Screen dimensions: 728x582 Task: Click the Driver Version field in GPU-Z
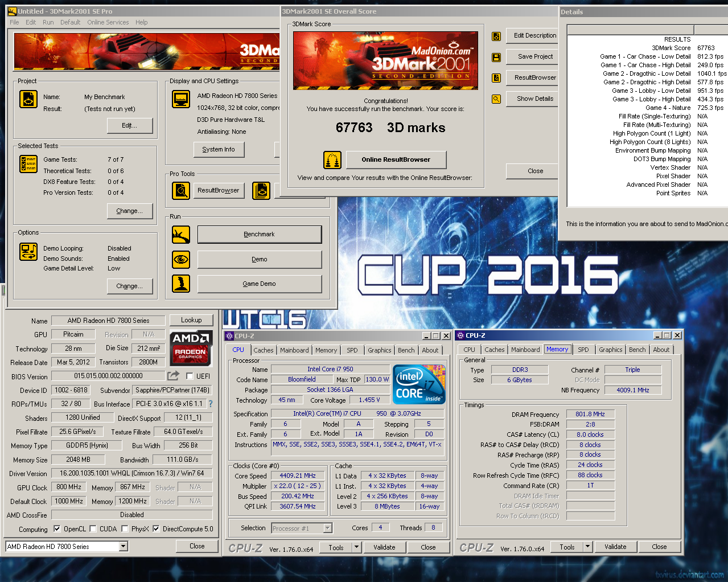click(132, 473)
